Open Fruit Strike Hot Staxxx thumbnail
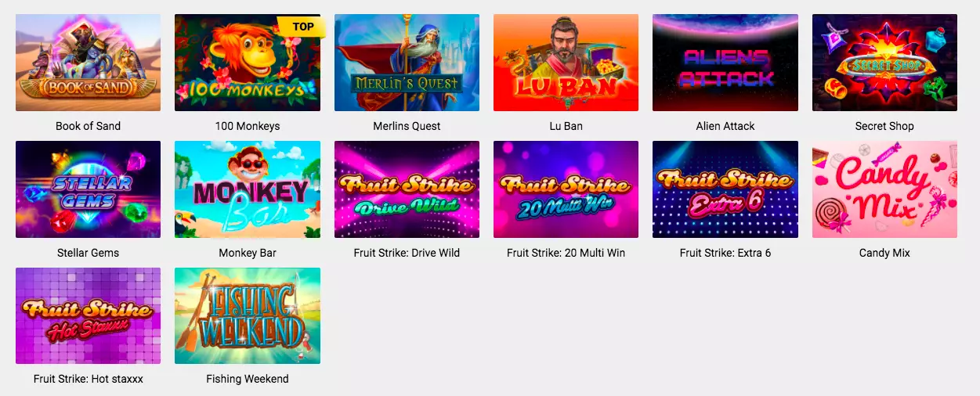 click(x=88, y=316)
